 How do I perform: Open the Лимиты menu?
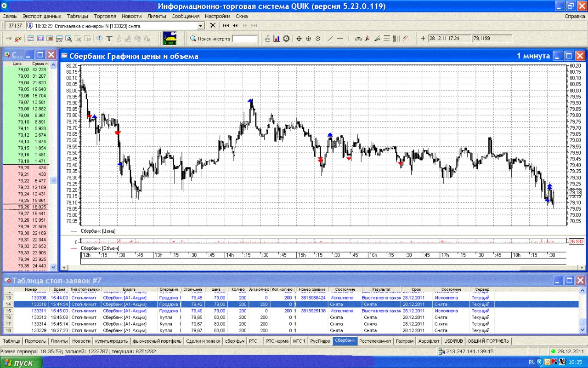(x=157, y=16)
